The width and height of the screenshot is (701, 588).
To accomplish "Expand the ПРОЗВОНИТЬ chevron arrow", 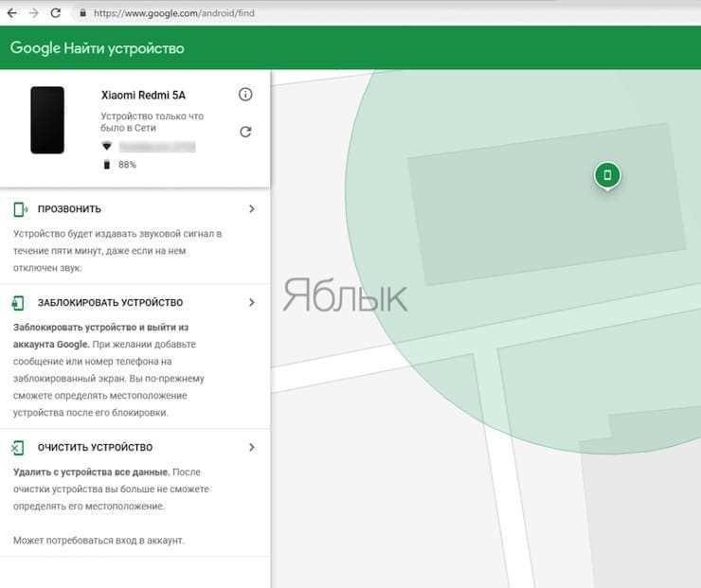I will click(252, 208).
